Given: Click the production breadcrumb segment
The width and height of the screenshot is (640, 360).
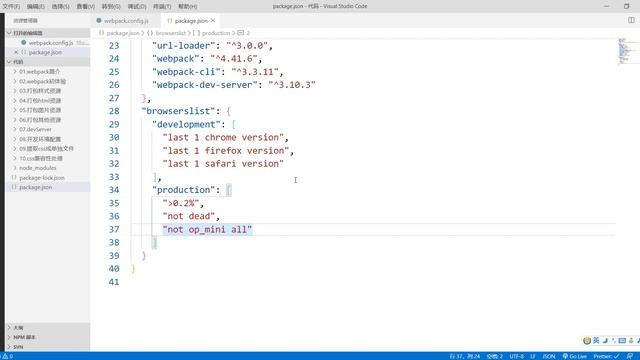Looking at the screenshot, I should pyautogui.click(x=216, y=33).
